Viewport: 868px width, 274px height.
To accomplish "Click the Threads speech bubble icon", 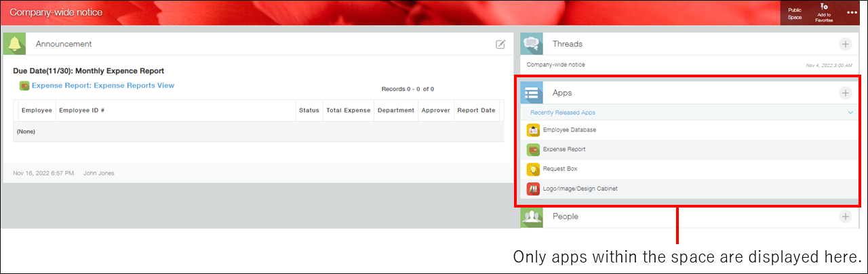I will tap(532, 44).
